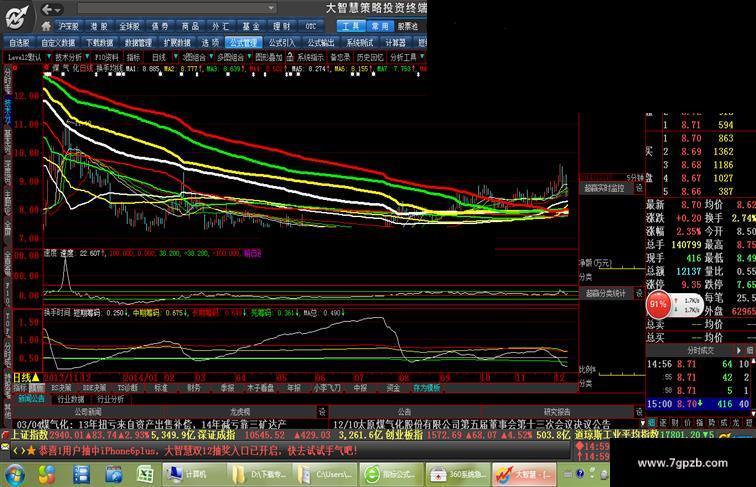Open the 理财 tab
Viewport: 756px width, 487px height.
pyautogui.click(x=281, y=26)
